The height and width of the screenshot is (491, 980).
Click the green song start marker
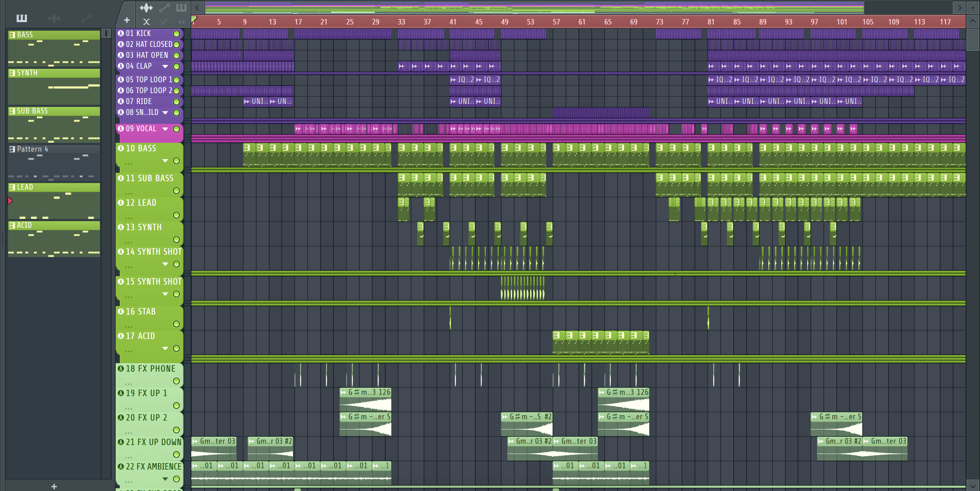194,19
